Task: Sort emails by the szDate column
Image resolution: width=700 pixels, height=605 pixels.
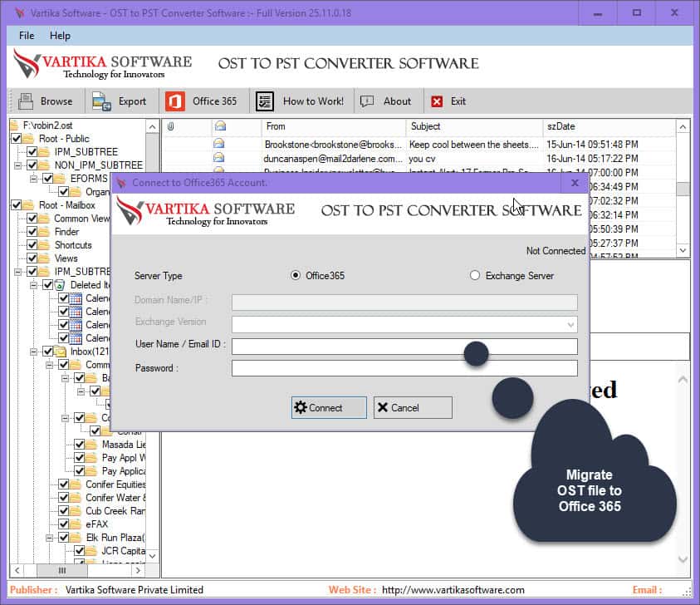Action: (609, 126)
